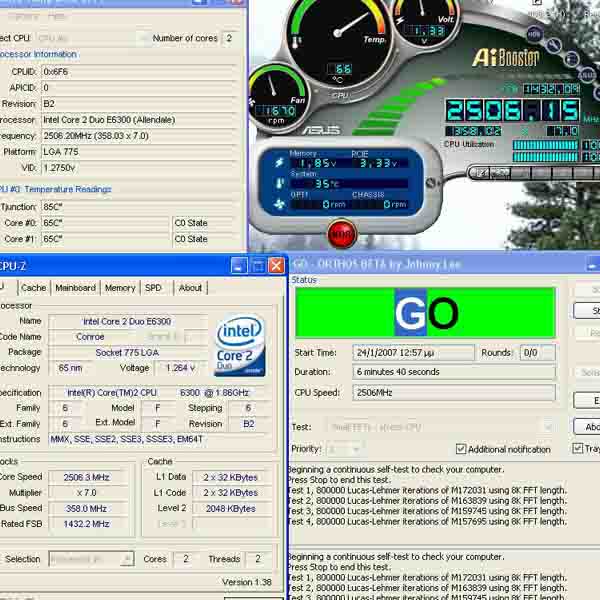Screen dimensions: 600x600
Task: Switch to the About tab in CPU-Z
Action: click(x=190, y=288)
